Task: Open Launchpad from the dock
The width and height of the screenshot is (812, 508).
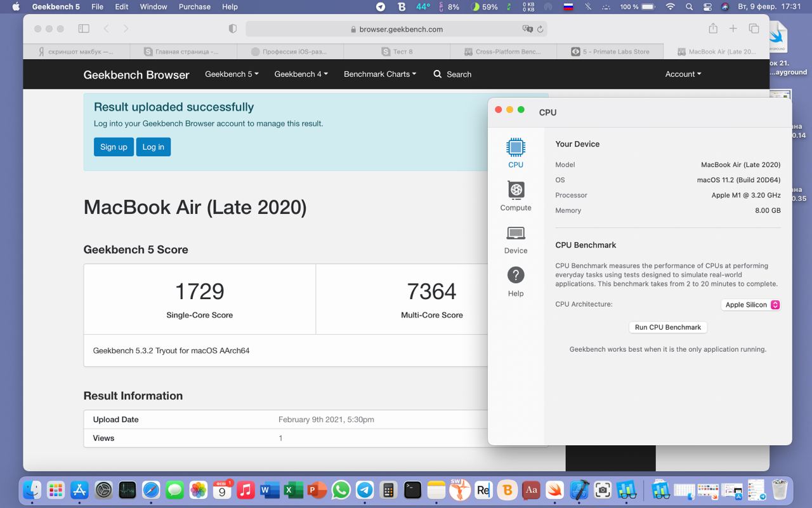Action: [x=56, y=490]
